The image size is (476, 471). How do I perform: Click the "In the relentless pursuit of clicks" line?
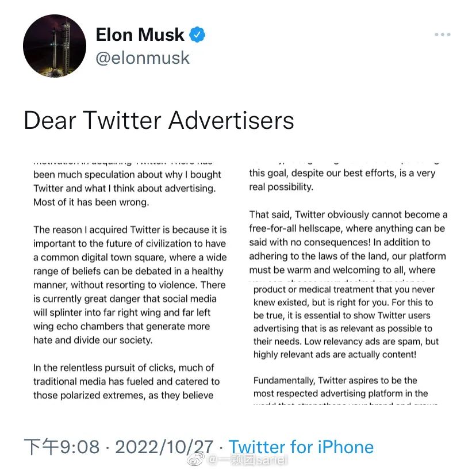pyautogui.click(x=123, y=367)
